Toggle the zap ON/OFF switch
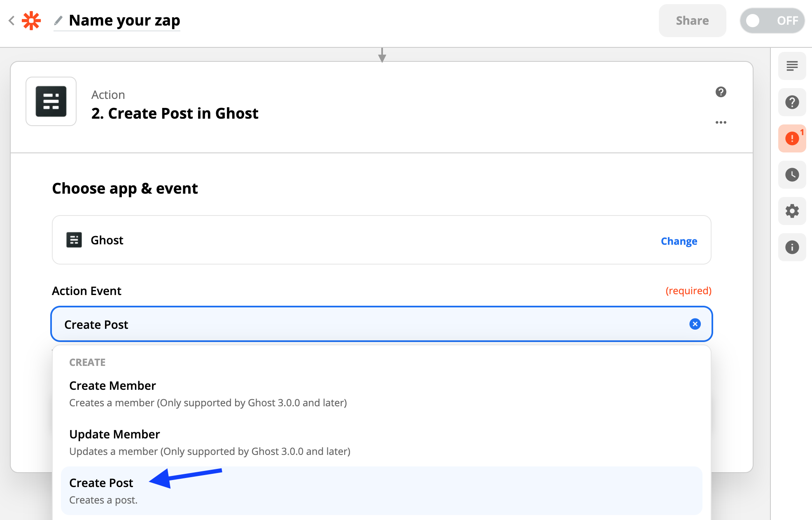The width and height of the screenshot is (812, 520). coord(772,21)
